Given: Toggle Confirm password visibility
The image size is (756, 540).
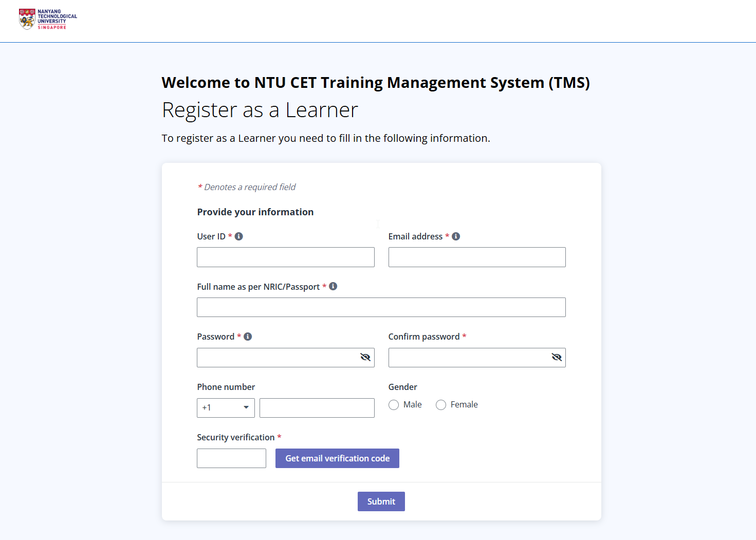Looking at the screenshot, I should pyautogui.click(x=557, y=357).
